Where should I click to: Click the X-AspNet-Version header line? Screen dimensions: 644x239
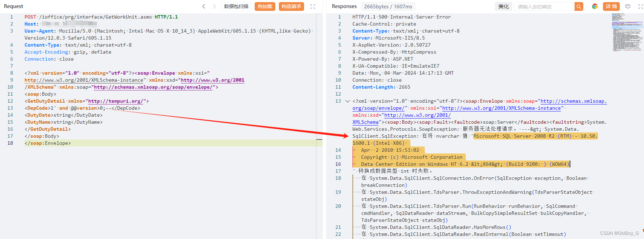pos(391,45)
